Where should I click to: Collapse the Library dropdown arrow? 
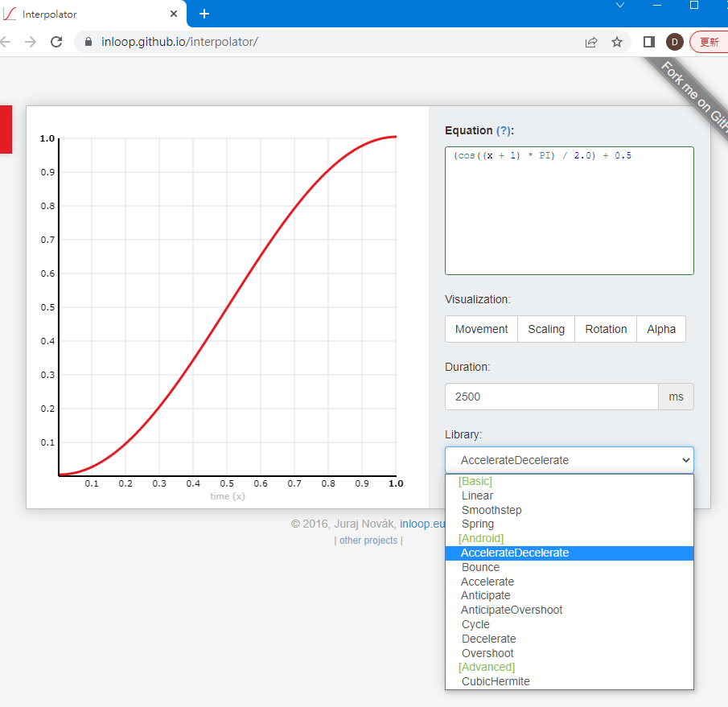pyautogui.click(x=685, y=460)
